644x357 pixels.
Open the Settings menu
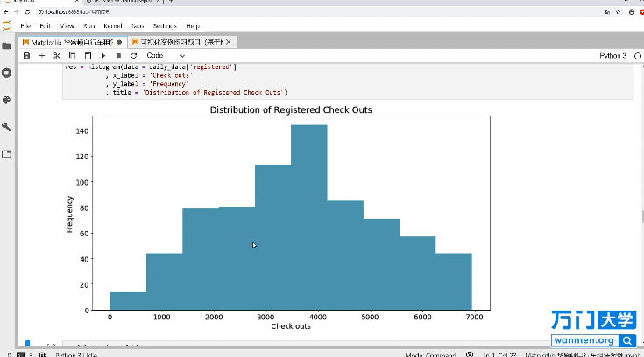164,26
